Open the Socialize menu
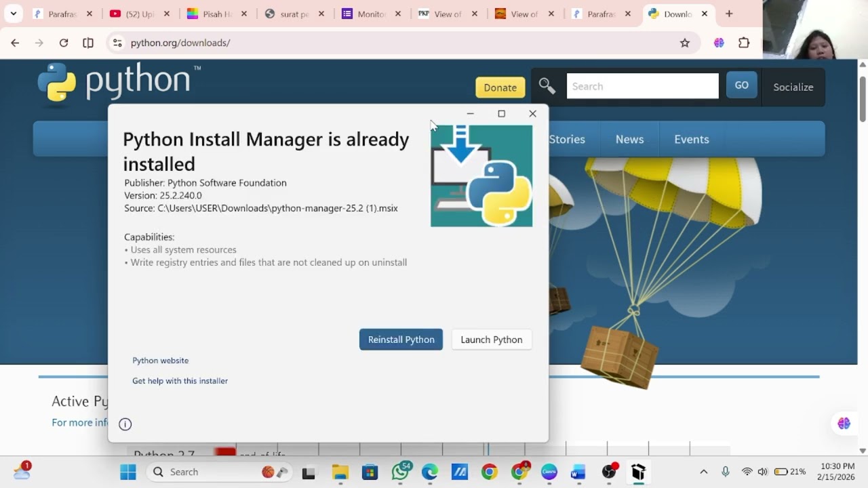 coord(793,87)
